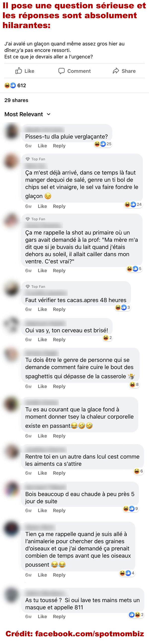Reply to the 'chaleur corporelle' comment
The image size is (149, 644).
59,436
